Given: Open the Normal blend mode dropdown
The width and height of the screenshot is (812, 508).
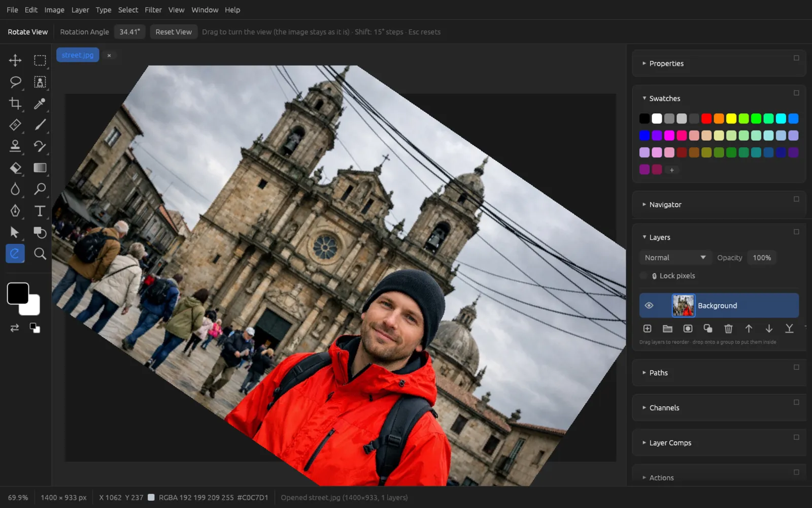Looking at the screenshot, I should [675, 258].
